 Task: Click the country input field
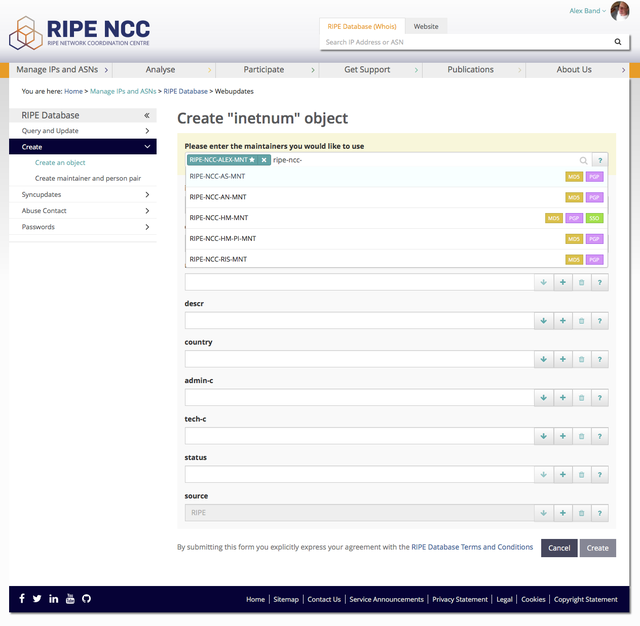click(360, 359)
